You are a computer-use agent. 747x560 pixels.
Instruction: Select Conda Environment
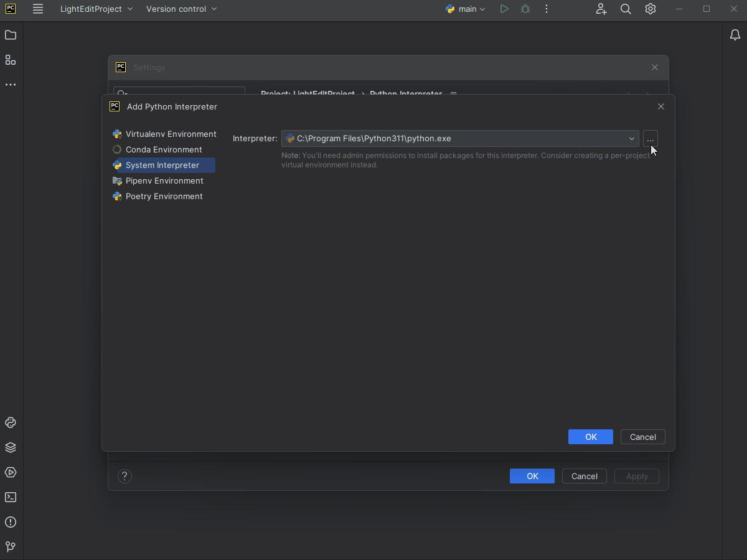[x=157, y=150]
